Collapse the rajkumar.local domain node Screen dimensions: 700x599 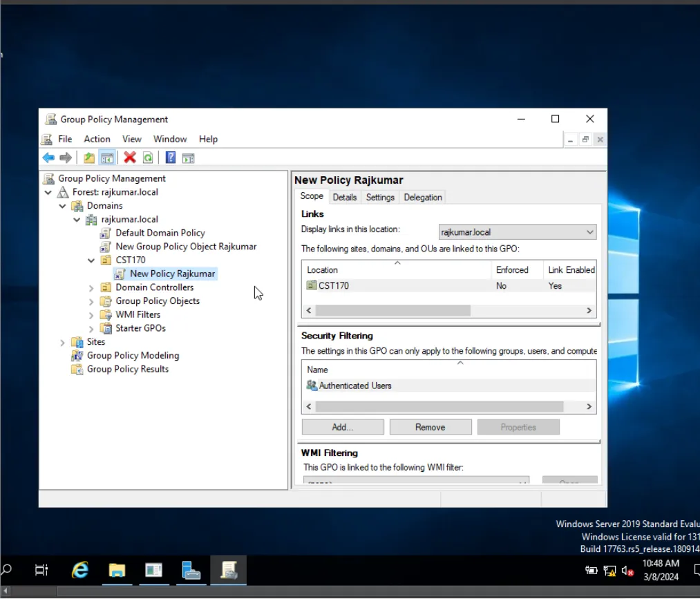[77, 220]
